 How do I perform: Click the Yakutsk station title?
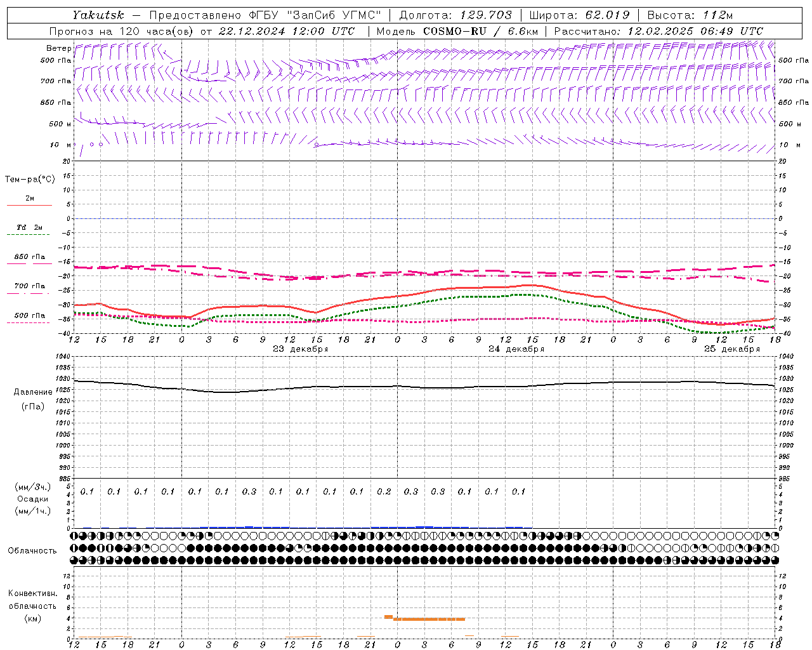pyautogui.click(x=98, y=15)
